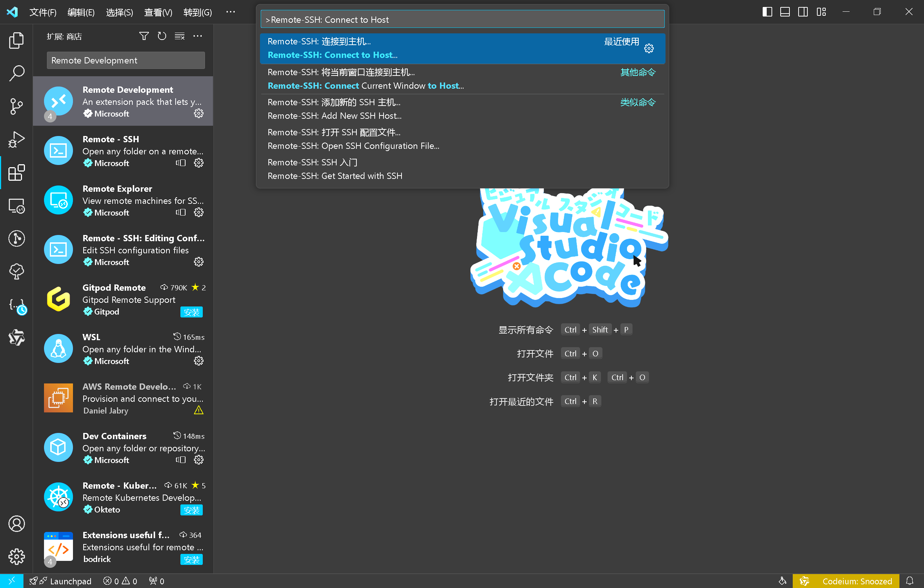
Task: Click the command palette input field
Action: tap(462, 19)
